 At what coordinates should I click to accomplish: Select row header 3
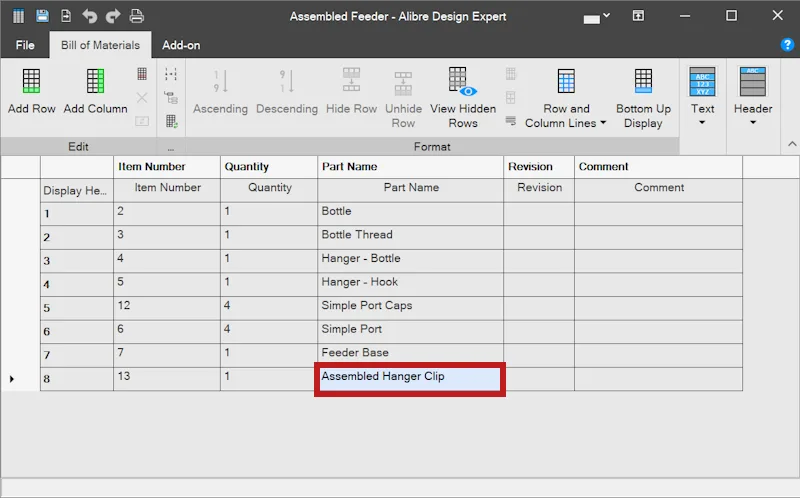point(77,261)
